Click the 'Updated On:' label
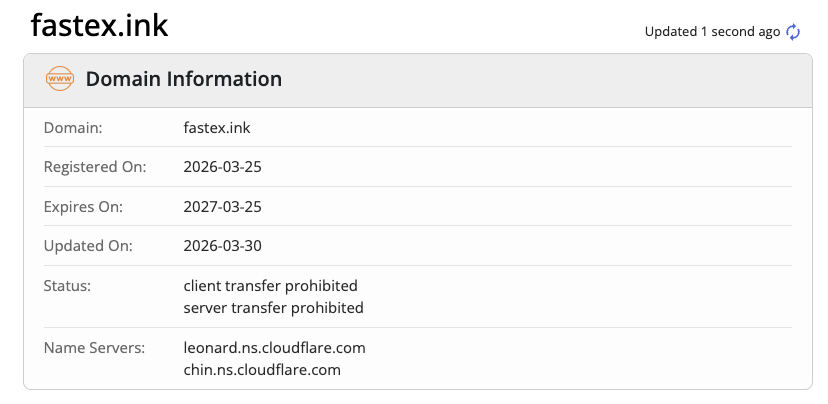Screen dimensions: 828x404 pos(87,246)
